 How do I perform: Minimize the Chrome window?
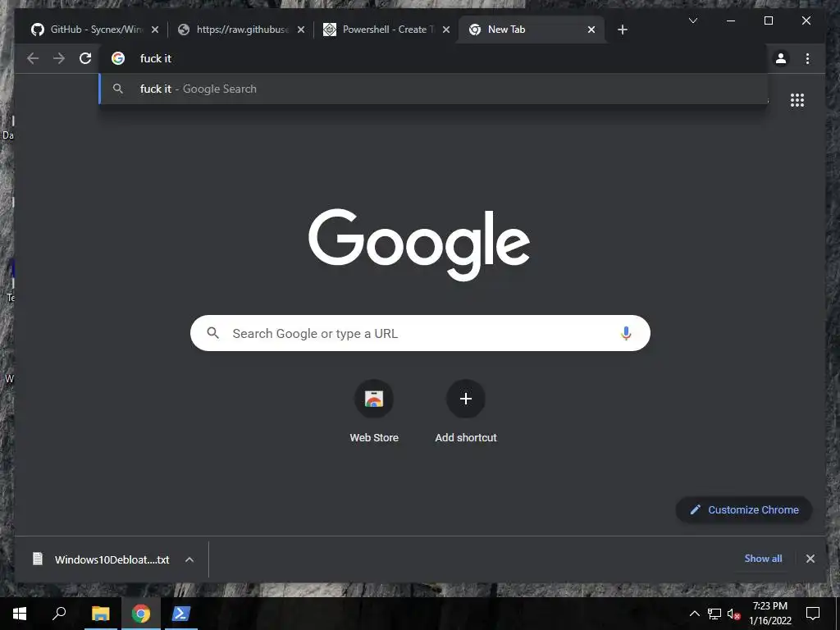click(x=731, y=21)
